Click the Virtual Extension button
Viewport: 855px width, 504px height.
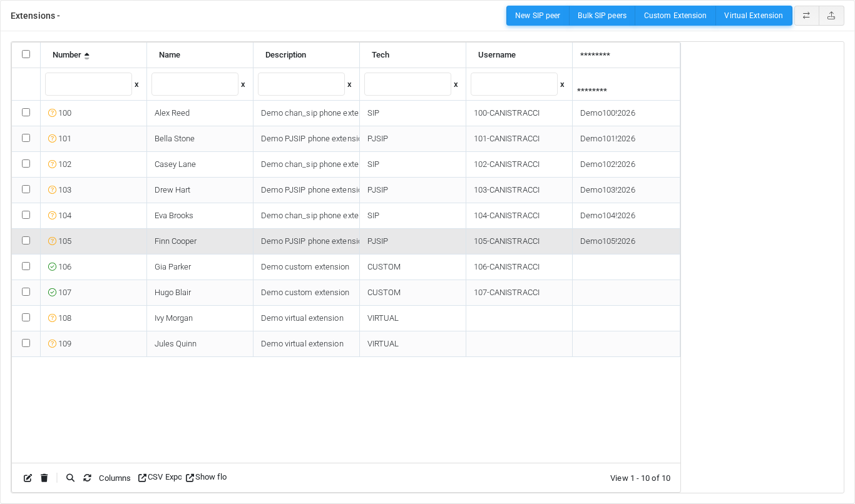coord(754,16)
